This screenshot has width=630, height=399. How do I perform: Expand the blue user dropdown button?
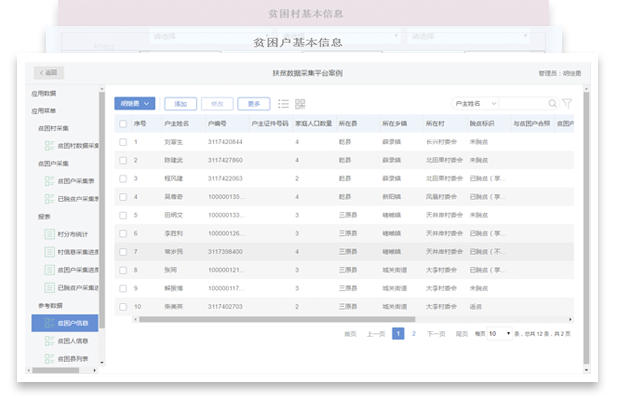pyautogui.click(x=135, y=103)
